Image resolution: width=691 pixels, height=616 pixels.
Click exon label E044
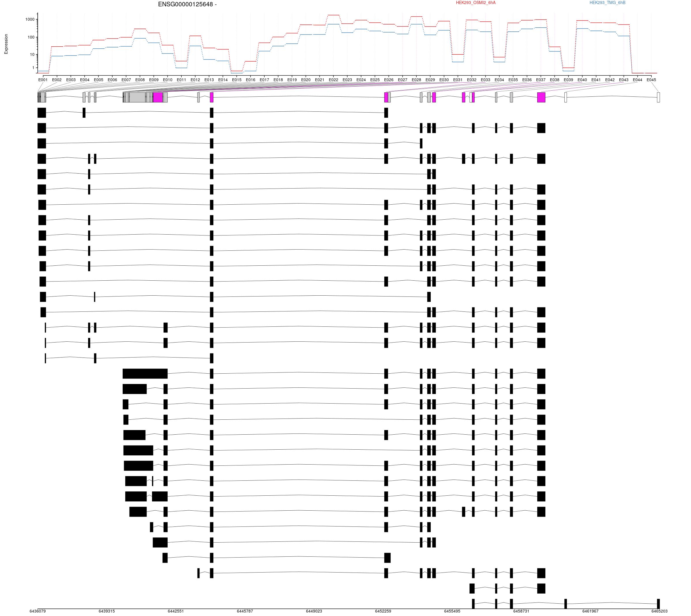click(x=637, y=80)
